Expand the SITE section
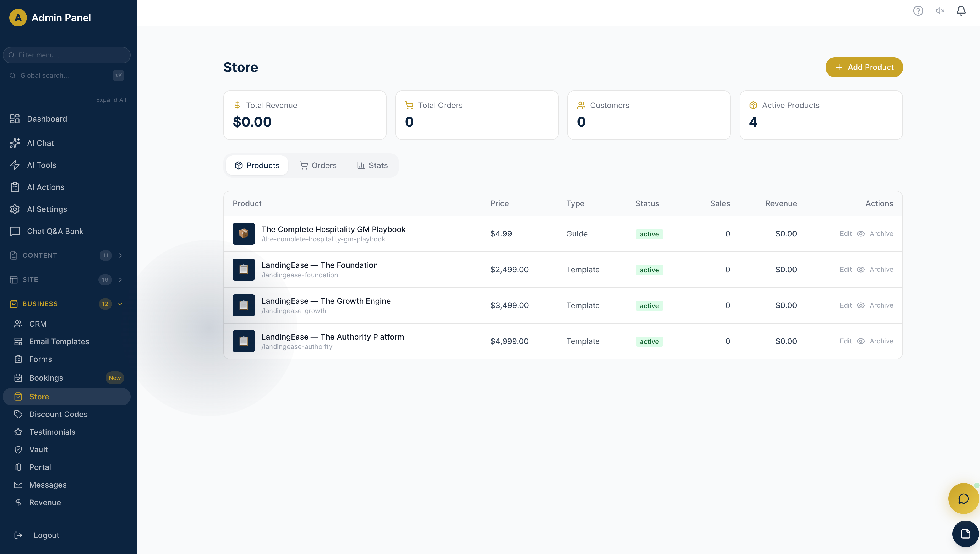The height and width of the screenshot is (554, 980). [x=120, y=280]
